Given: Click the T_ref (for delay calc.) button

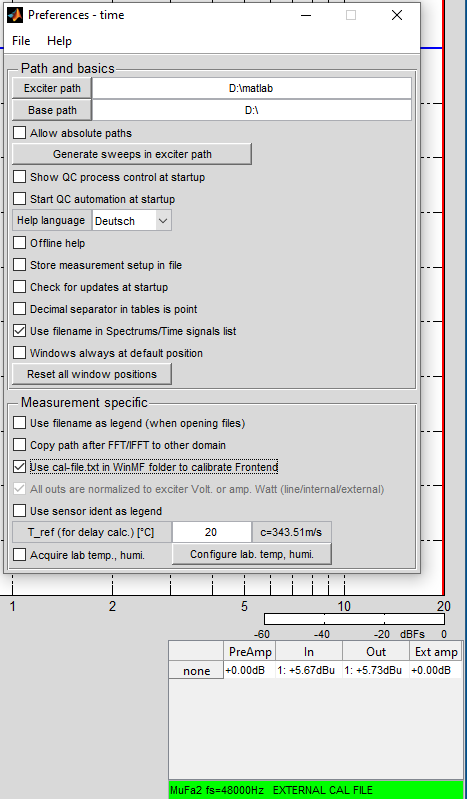Looking at the screenshot, I should 92,532.
